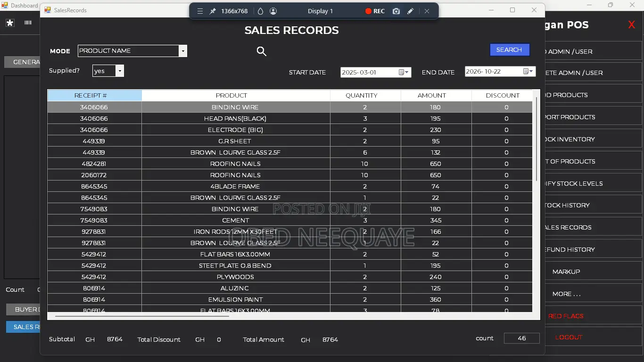644x362 pixels.
Task: Start recording with the REC button
Action: coord(375,11)
